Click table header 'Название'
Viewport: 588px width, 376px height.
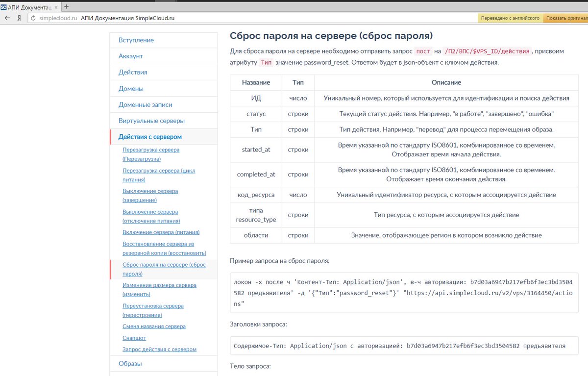coord(256,82)
